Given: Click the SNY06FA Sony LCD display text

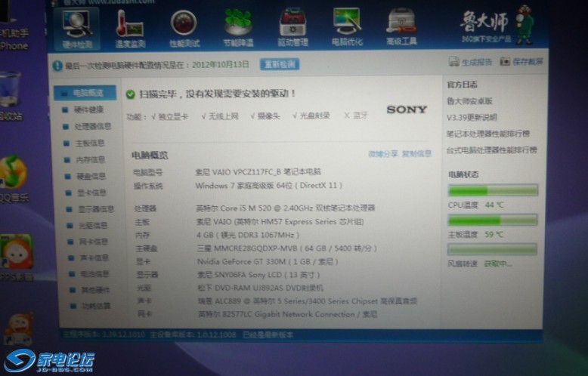Looking at the screenshot, I should [258, 275].
